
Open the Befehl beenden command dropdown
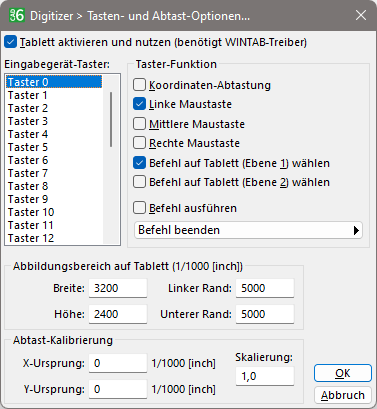[248, 230]
